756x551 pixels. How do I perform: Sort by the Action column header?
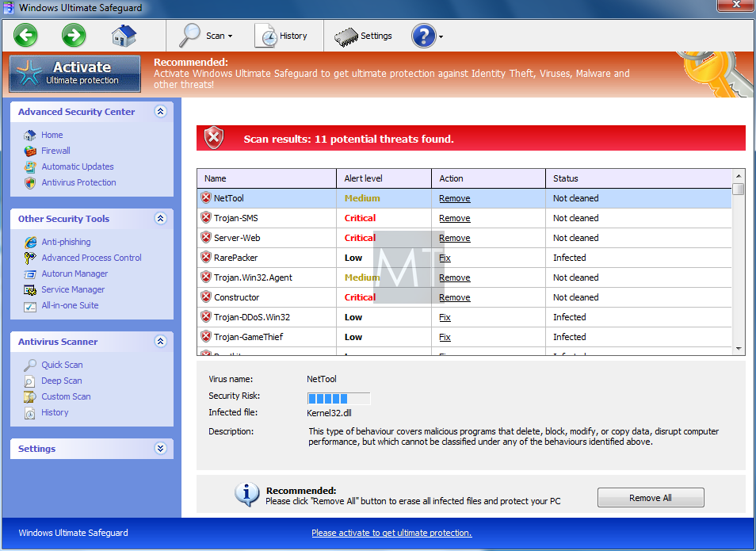click(x=488, y=178)
